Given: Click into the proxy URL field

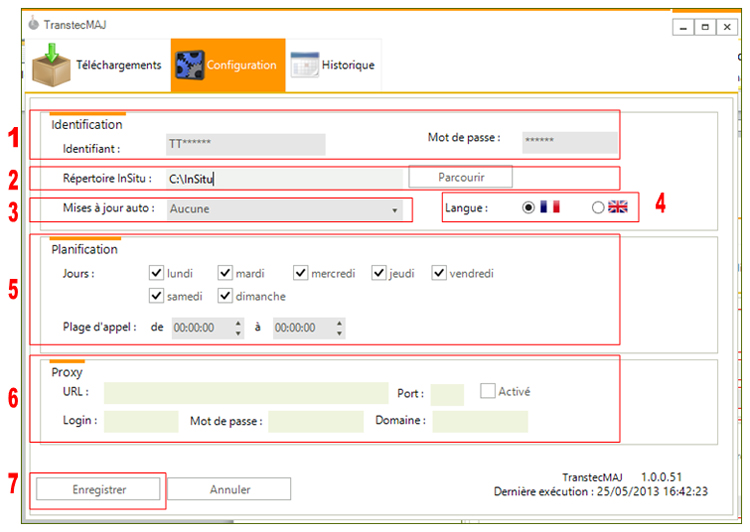Looking at the screenshot, I should [245, 393].
